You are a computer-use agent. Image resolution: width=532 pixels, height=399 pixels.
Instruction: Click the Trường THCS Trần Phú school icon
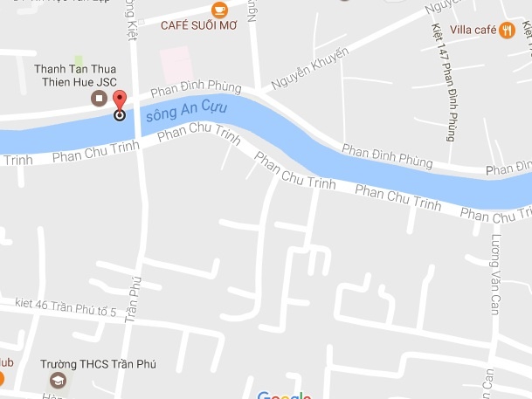58,381
